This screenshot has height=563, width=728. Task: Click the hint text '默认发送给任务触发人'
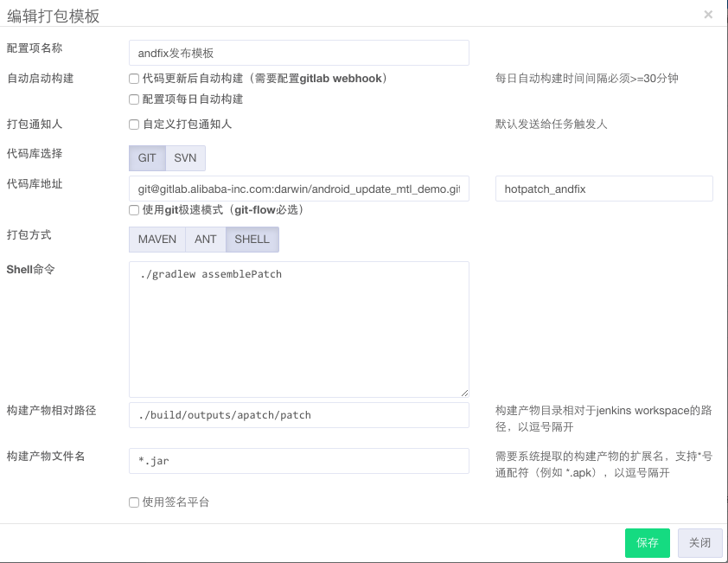551,124
